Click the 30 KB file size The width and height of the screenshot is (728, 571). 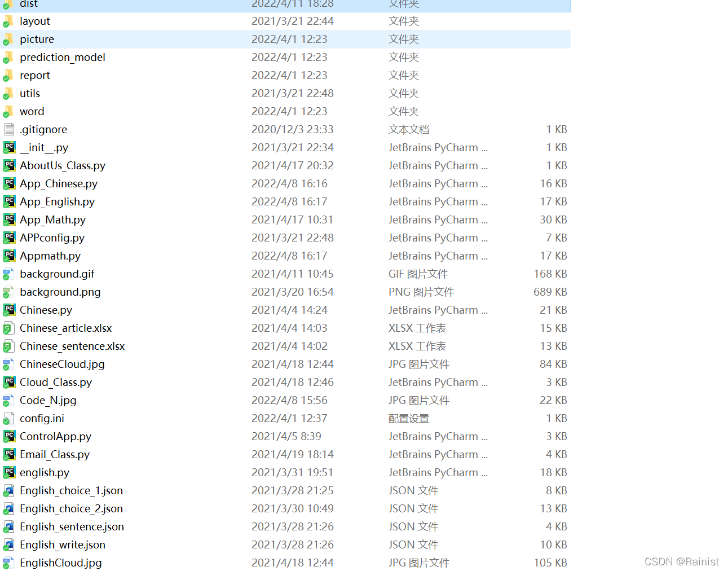[x=553, y=220]
